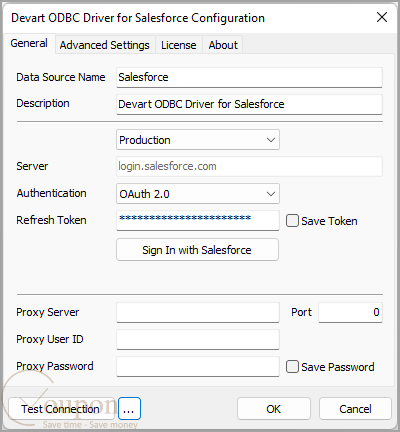Click the Description input field
Screen dimensions: 400x432
(249, 104)
